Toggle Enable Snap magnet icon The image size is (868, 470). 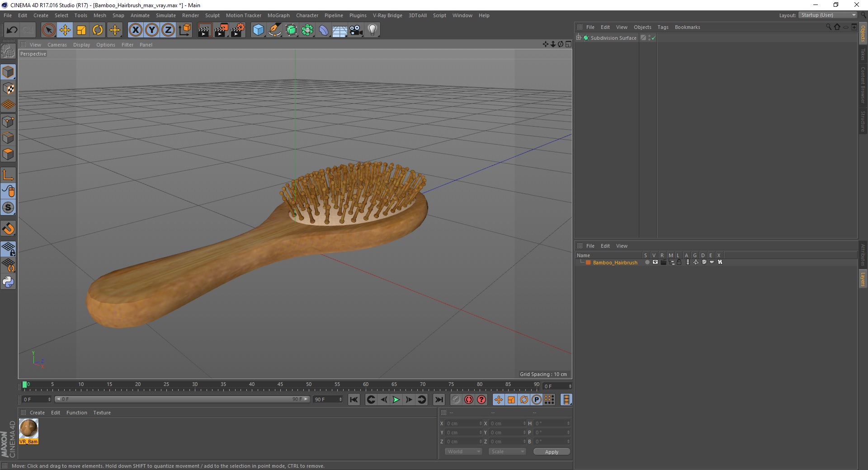tap(8, 229)
